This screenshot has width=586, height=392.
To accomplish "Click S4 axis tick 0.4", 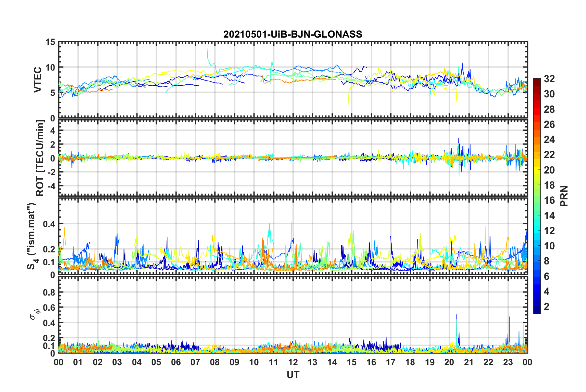I will tap(49, 224).
